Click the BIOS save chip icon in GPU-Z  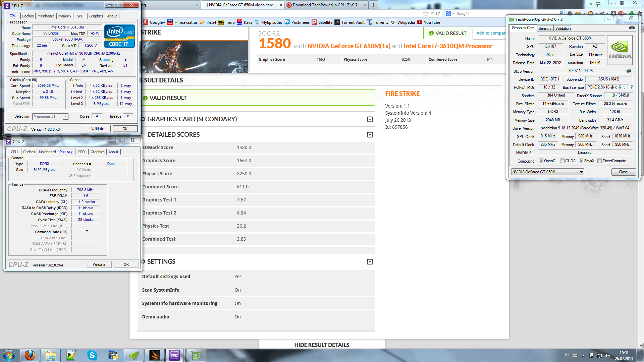(629, 71)
